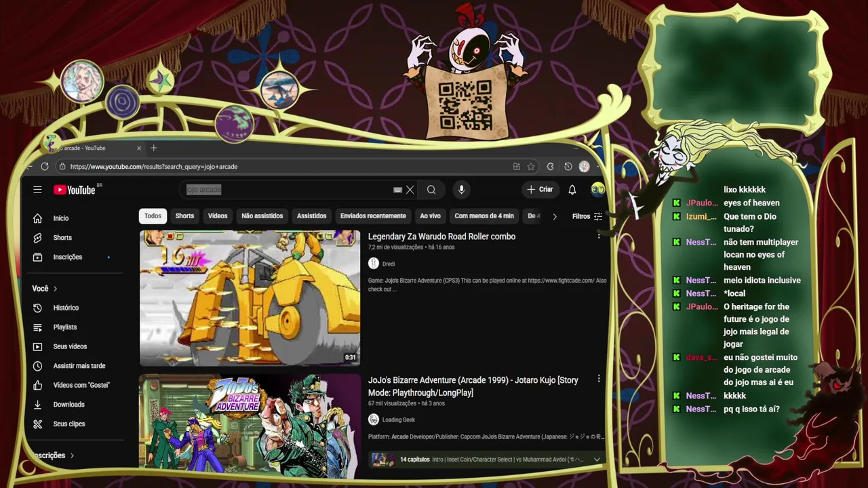
Task: Select the Todos filter chip
Action: point(153,216)
